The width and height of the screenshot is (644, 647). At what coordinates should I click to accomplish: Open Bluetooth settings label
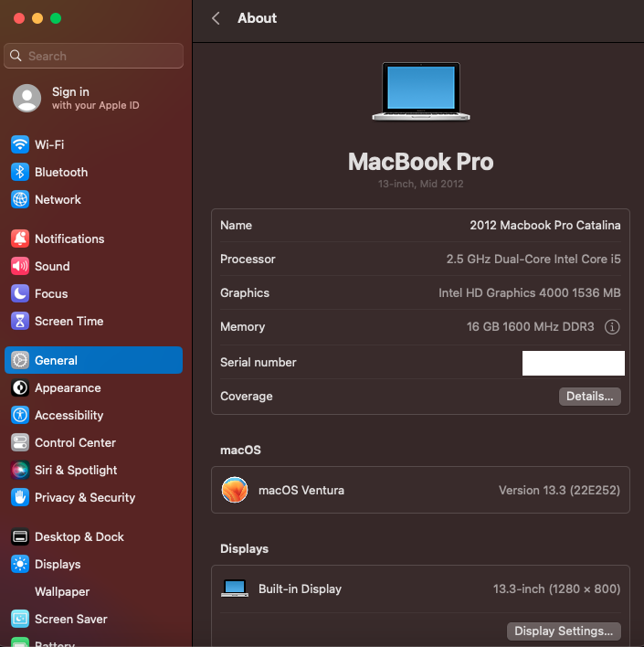coord(61,172)
